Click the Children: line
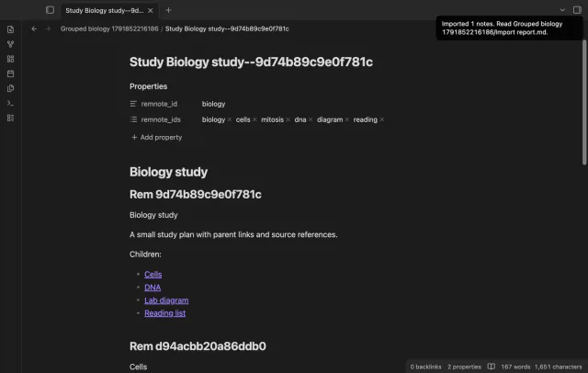588x373 pixels. click(145, 254)
